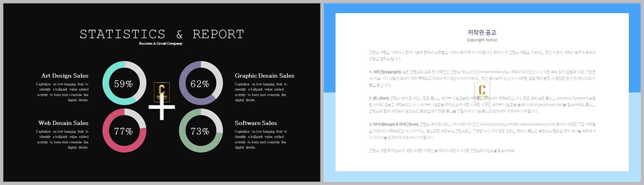Select the last license sentence on notice slide

442,150
